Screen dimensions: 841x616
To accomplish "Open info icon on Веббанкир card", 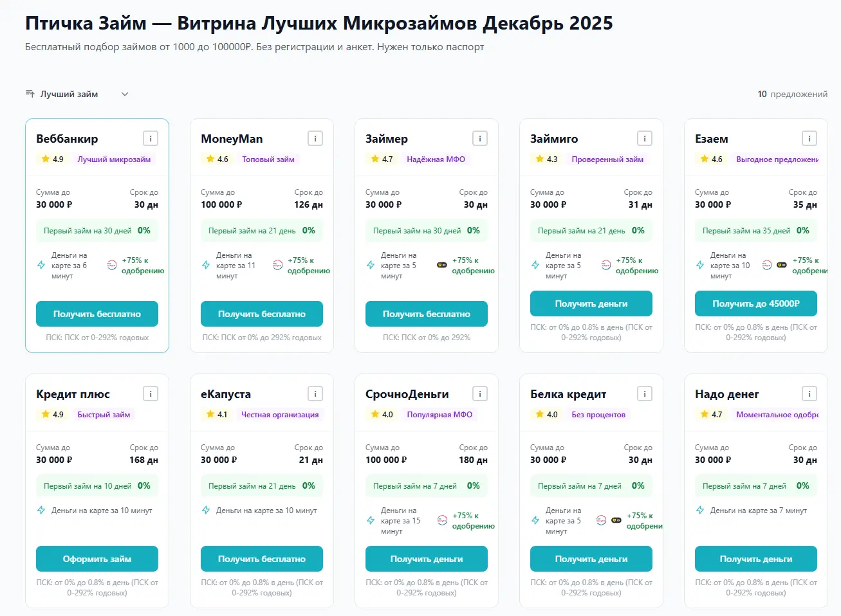I will click(x=151, y=138).
